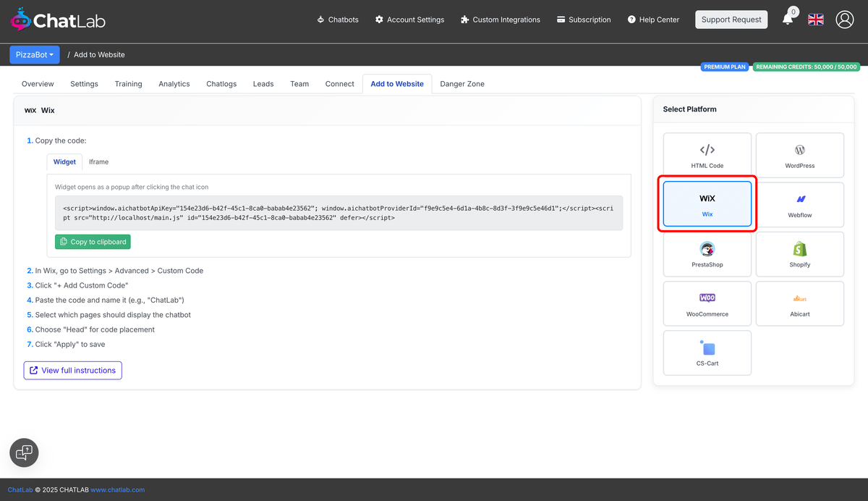
Task: Open the chat widget bubble
Action: (23, 452)
